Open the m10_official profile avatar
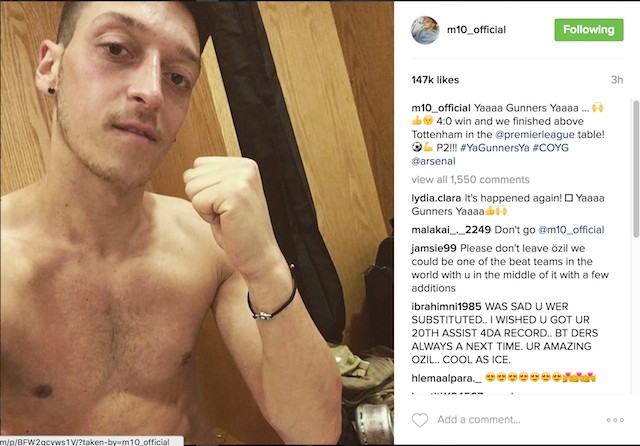The width and height of the screenshot is (640, 446). pos(425,30)
